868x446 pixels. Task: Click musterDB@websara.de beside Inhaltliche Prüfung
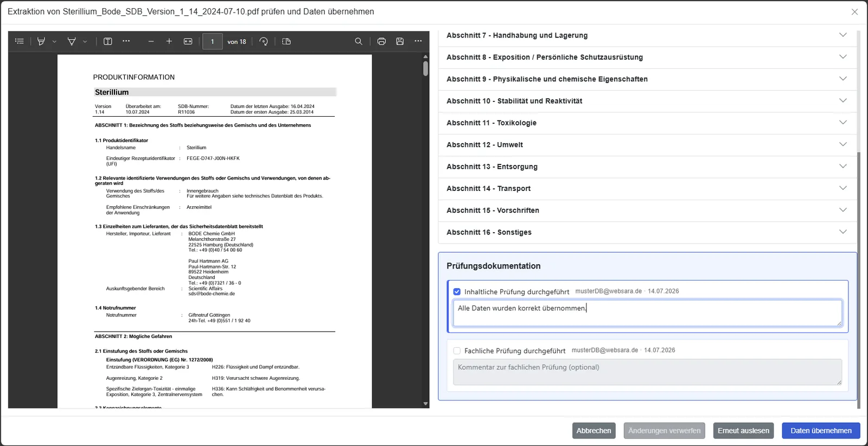pyautogui.click(x=609, y=291)
